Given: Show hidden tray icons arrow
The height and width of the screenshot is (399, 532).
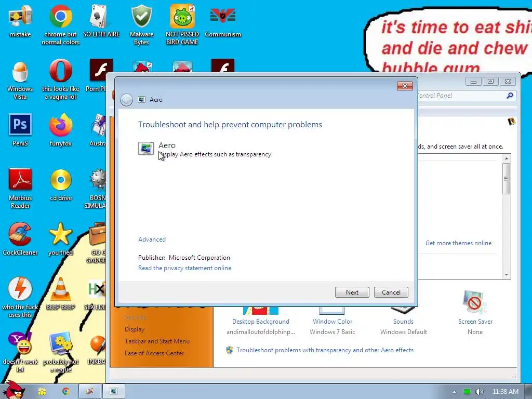Looking at the screenshot, I should tap(454, 392).
